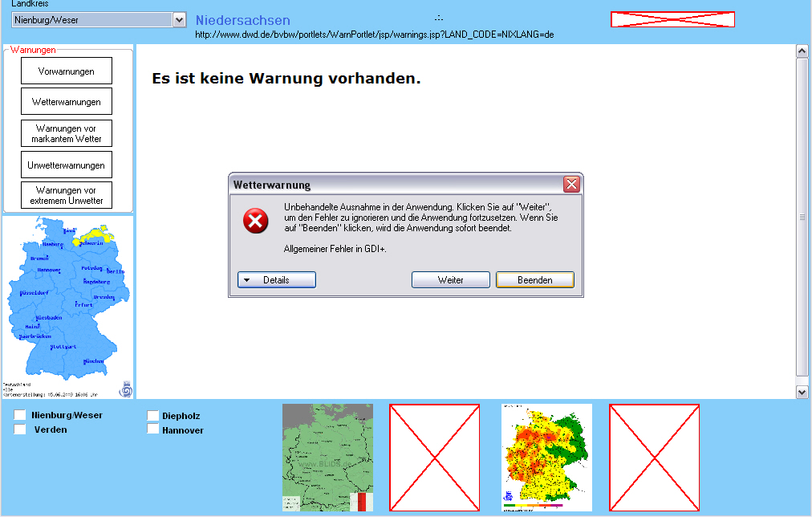Close the Wetterwarnung error dialog
Viewport: 812px width, 517px height.
[571, 185]
